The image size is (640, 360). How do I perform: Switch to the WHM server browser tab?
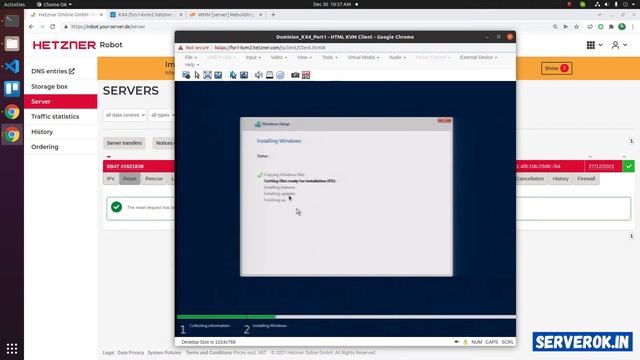226,15
